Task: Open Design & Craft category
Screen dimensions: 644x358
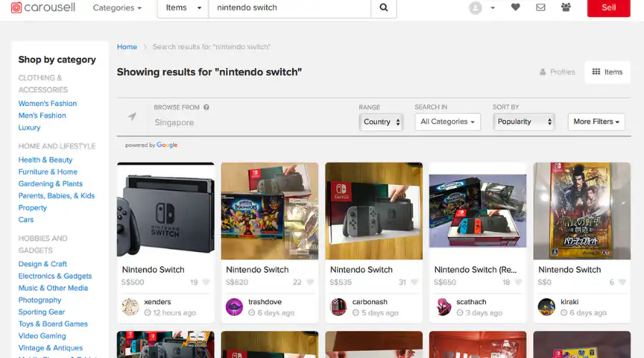Action: pos(43,264)
